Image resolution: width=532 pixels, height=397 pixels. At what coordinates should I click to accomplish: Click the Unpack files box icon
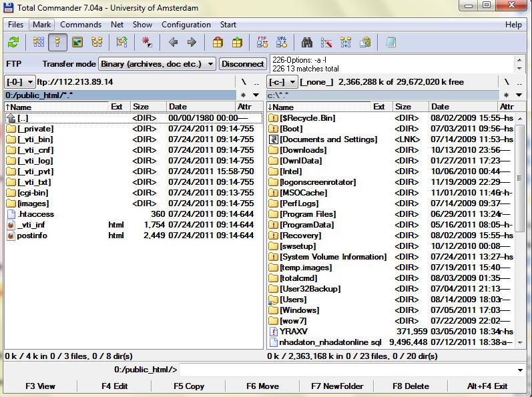(x=237, y=43)
